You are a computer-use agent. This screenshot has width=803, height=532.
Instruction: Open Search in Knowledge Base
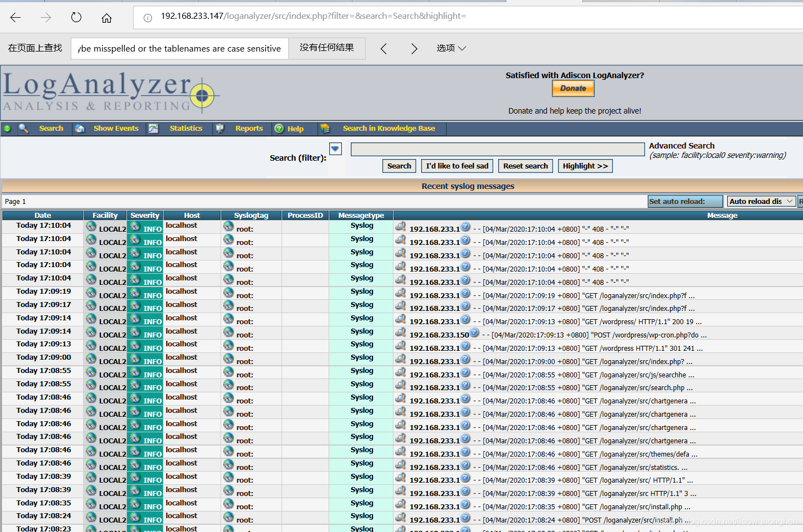pos(388,129)
